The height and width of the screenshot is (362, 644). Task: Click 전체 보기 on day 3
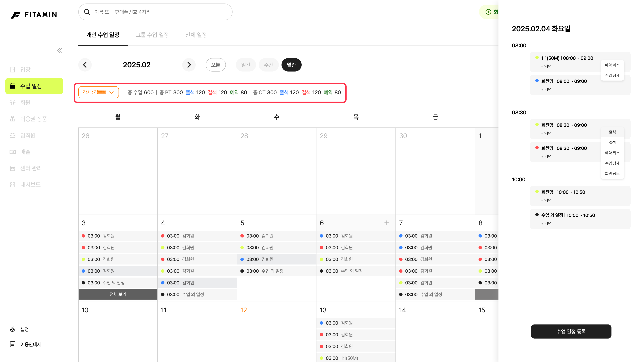[118, 294]
